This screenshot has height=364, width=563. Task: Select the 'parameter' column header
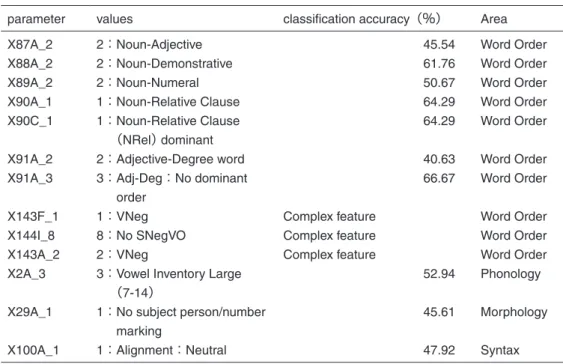click(36, 19)
